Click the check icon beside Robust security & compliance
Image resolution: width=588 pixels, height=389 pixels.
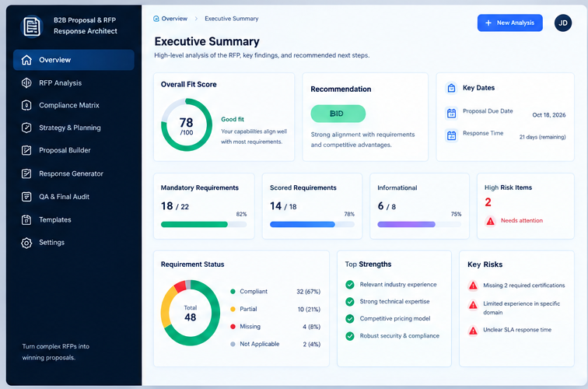point(350,336)
